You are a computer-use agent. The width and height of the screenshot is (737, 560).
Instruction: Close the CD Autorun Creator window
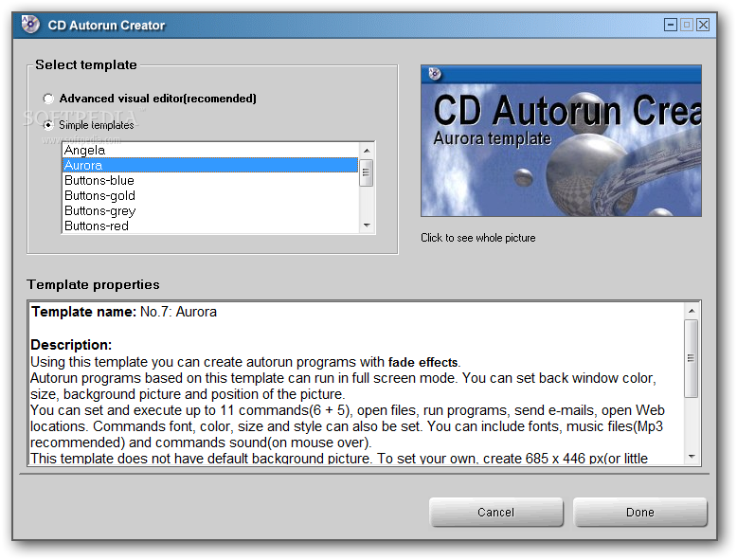coord(703,25)
